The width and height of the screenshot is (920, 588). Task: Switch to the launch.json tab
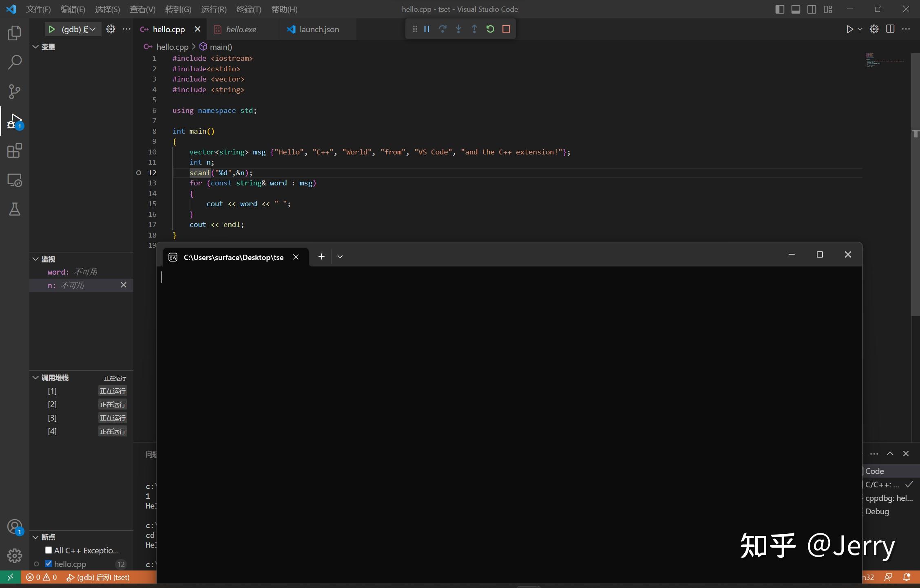coord(319,29)
